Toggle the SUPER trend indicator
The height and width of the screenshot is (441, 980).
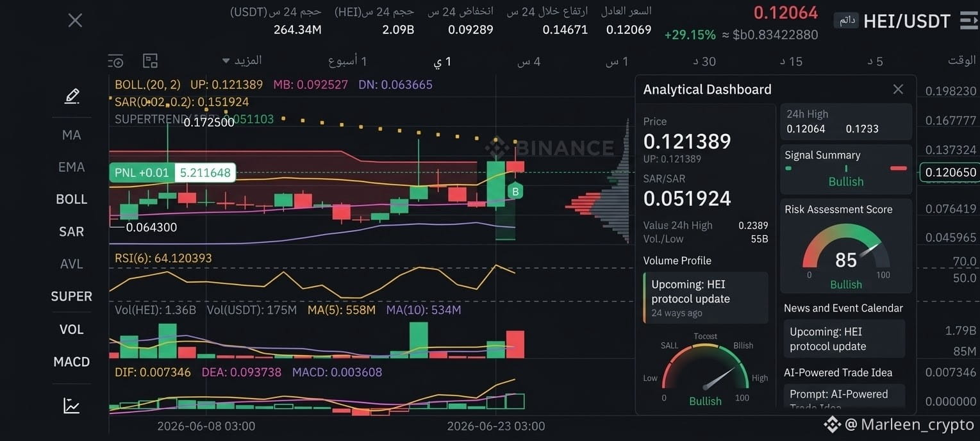[x=72, y=296]
